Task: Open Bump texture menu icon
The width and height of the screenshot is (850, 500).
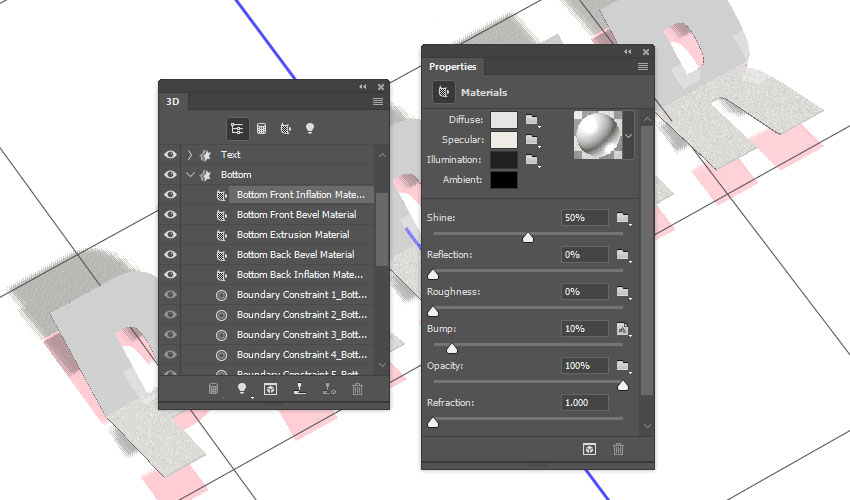Action: pyautogui.click(x=623, y=329)
